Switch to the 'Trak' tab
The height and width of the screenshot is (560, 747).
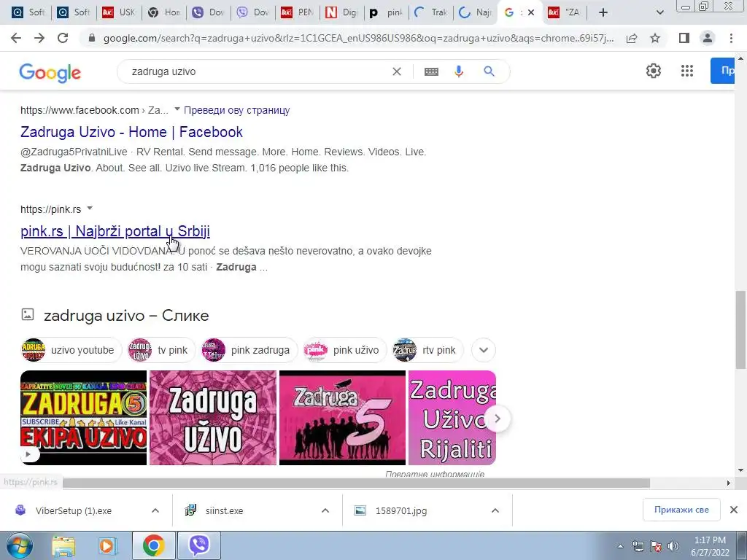point(431,12)
